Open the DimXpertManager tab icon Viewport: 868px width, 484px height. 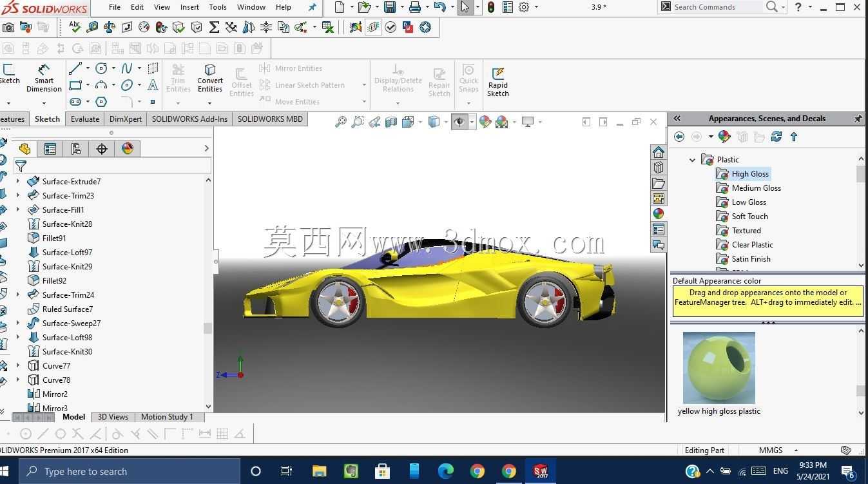click(102, 149)
